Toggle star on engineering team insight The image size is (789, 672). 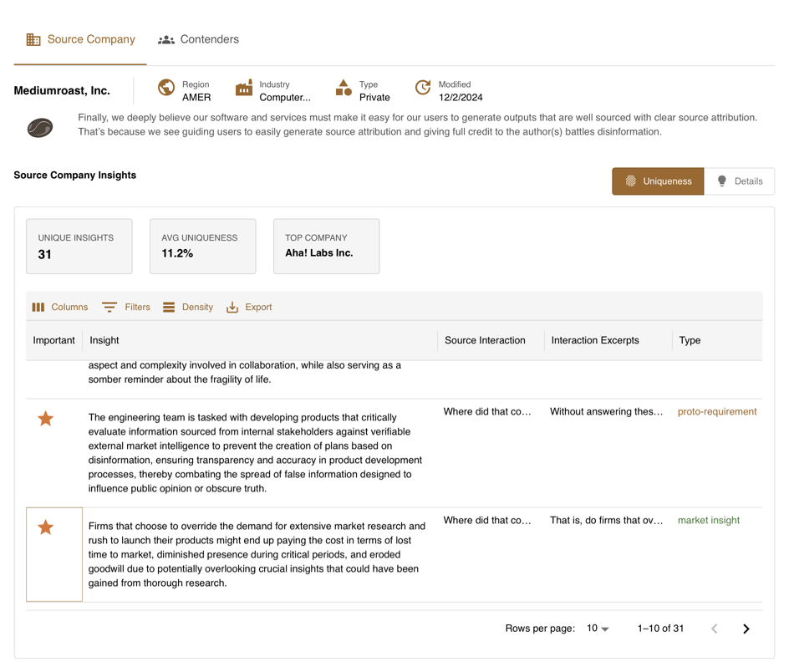pos(46,419)
